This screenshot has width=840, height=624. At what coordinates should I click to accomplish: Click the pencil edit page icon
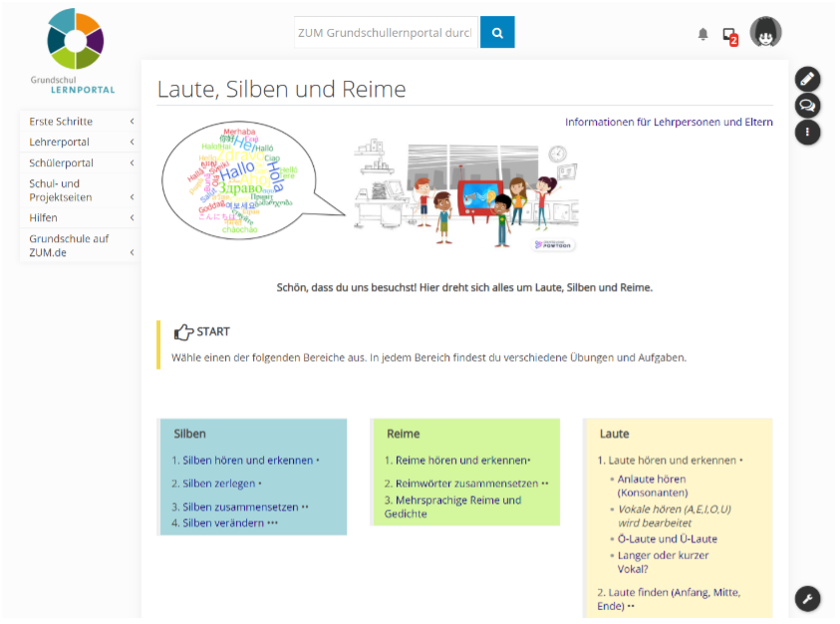pos(807,79)
